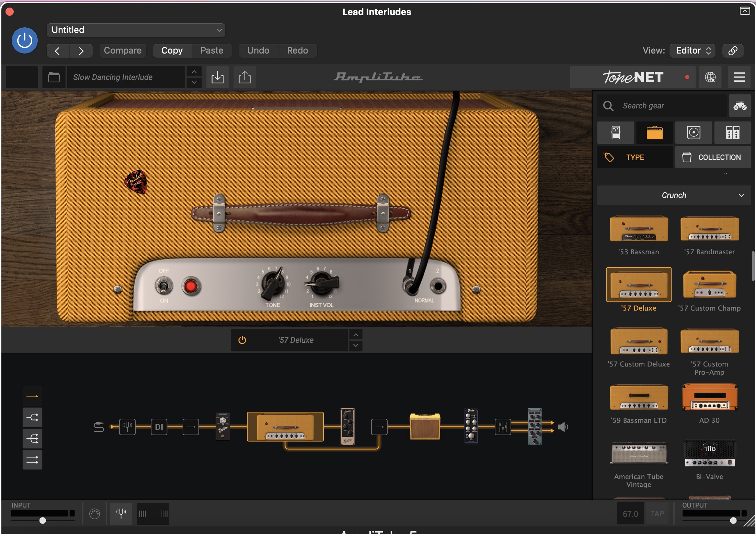Image resolution: width=756 pixels, height=534 pixels.
Task: Click the TAP tempo button
Action: [x=657, y=513]
